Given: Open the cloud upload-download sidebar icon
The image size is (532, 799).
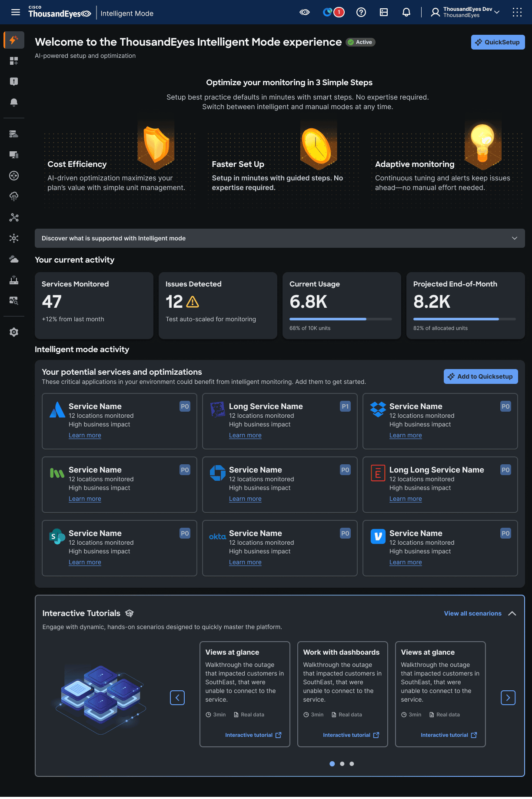Looking at the screenshot, I should [14, 196].
